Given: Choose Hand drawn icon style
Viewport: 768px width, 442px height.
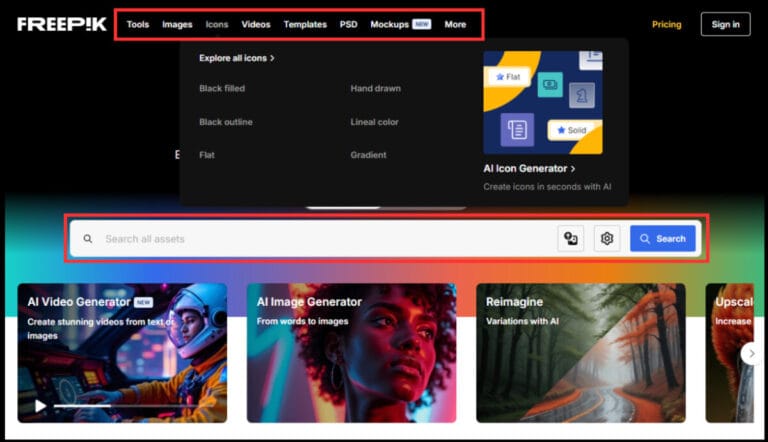Looking at the screenshot, I should click(x=375, y=89).
